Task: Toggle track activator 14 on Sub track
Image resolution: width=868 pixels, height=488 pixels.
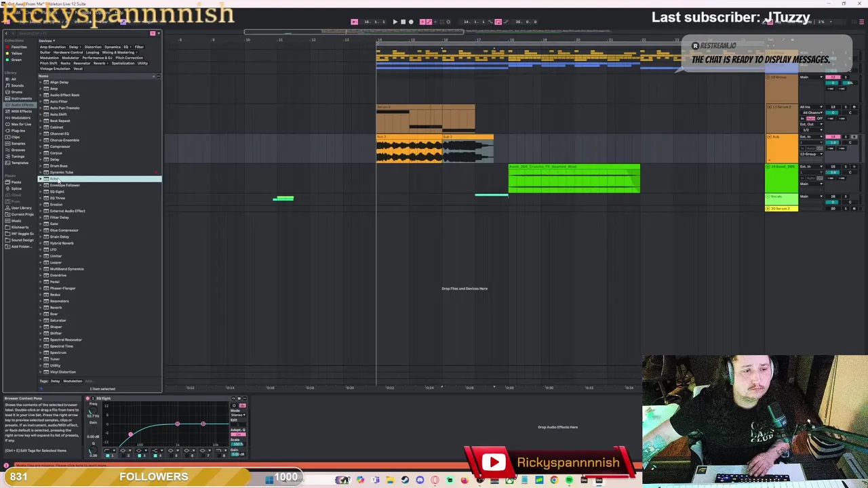Action: tap(833, 137)
